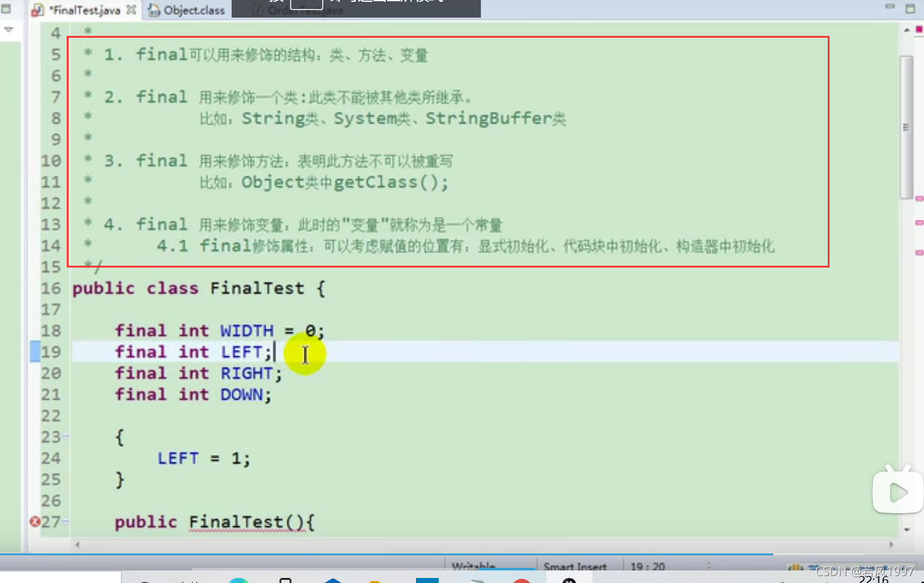This screenshot has height=583, width=924.
Task: Place cursor on LEFT in line 19
Action: tap(241, 352)
